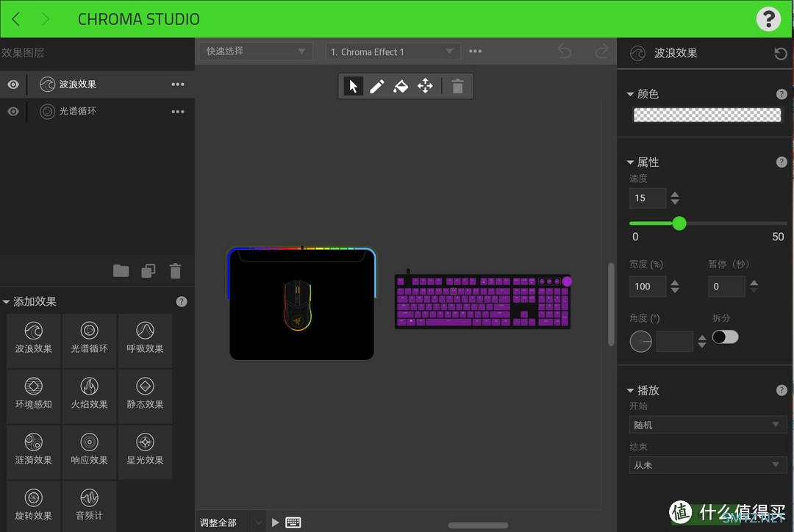Hide the 光谱循环 layer

[x=13, y=112]
